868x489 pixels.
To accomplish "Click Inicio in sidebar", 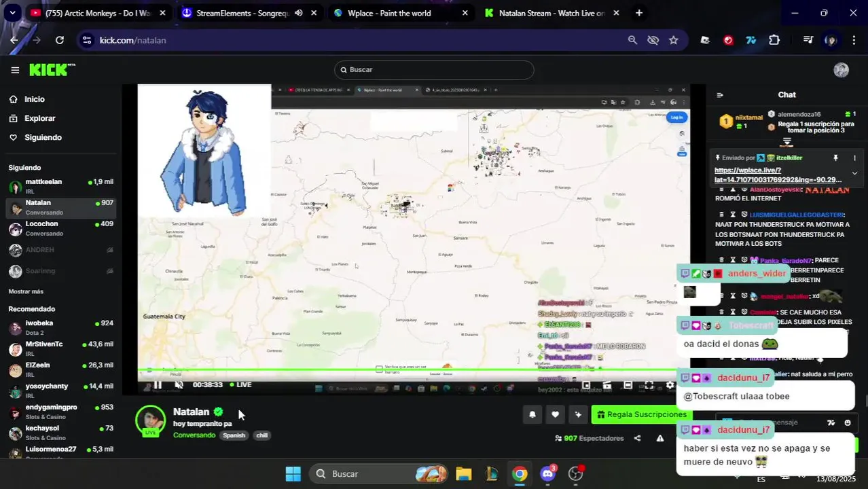I will click(x=35, y=99).
